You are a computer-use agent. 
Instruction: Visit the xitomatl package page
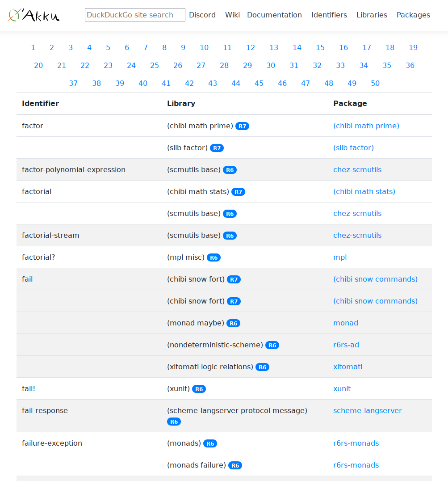click(x=348, y=367)
